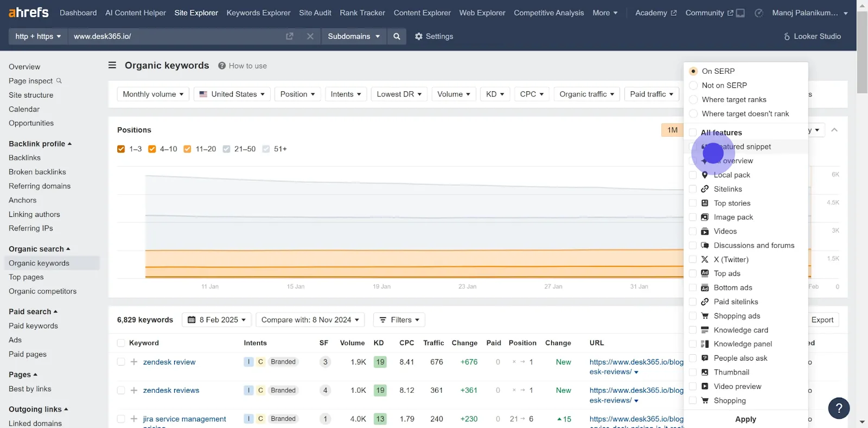
Task: Click the Top stories icon
Action: tap(705, 203)
